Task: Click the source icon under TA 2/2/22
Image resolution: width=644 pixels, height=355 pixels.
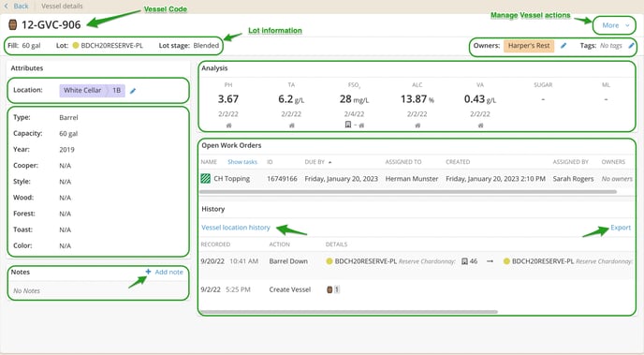Action: [x=292, y=126]
